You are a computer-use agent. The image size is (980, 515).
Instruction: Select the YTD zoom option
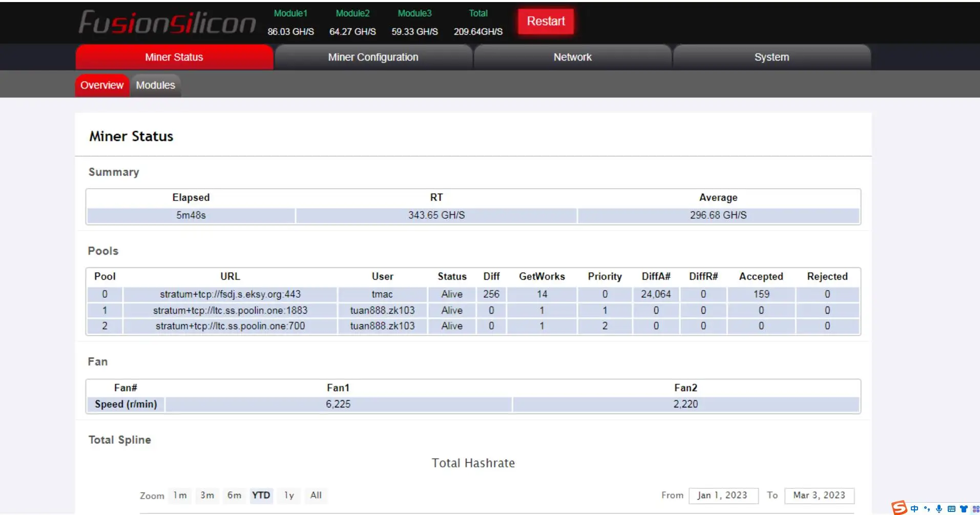pos(261,496)
